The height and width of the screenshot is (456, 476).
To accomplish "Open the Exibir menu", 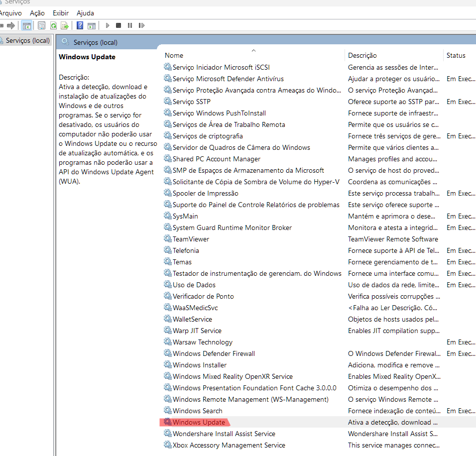I will 61,13.
